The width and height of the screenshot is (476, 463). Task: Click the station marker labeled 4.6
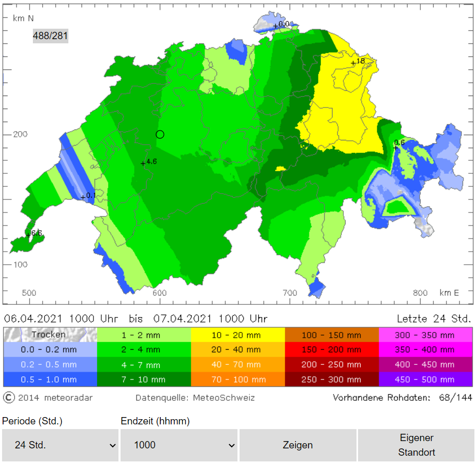(x=144, y=163)
